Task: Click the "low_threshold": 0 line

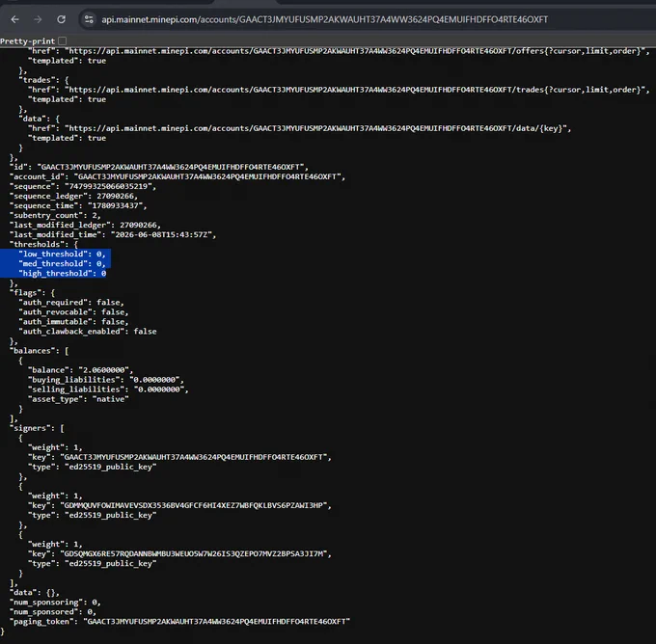Action: 62,254
